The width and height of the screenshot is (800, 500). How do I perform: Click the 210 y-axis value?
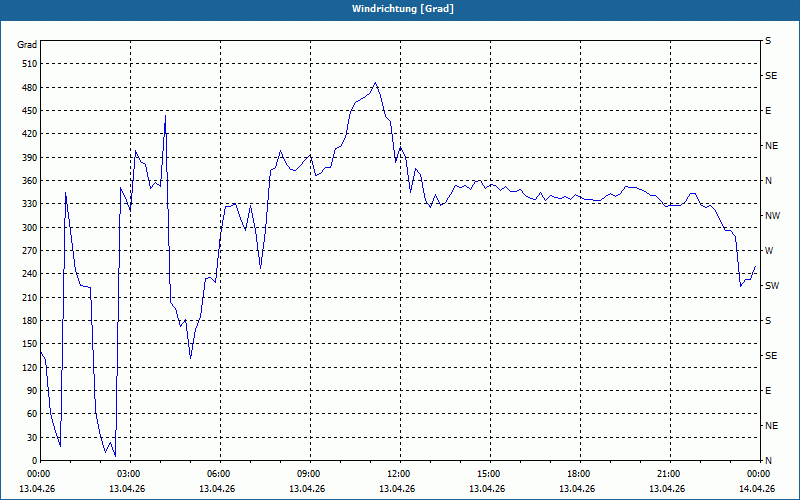[x=30, y=297]
